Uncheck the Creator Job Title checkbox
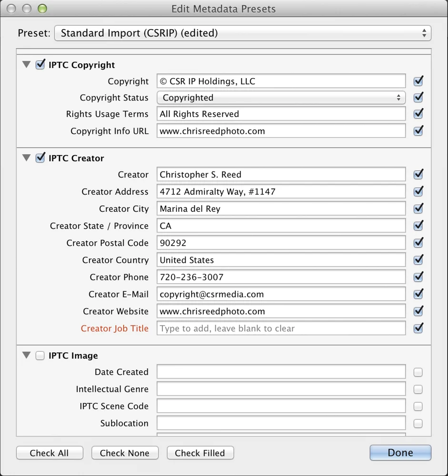448x476 pixels. pos(418,328)
